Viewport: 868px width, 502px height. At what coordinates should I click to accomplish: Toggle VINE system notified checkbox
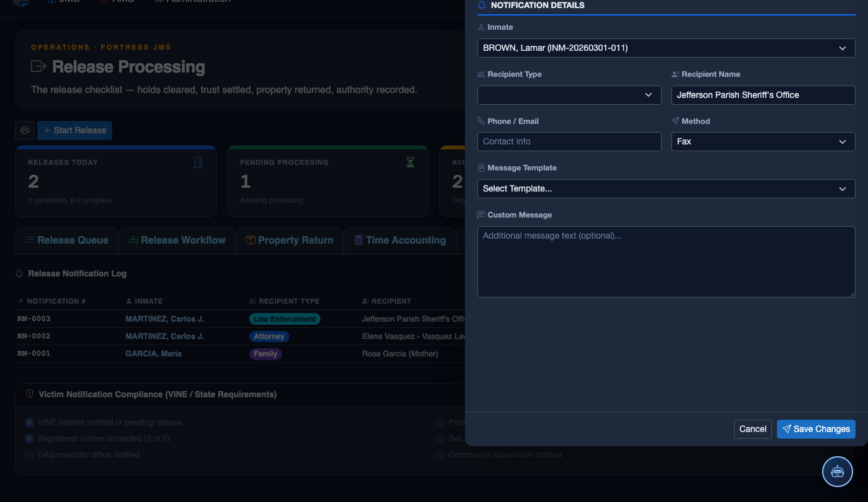(30, 423)
